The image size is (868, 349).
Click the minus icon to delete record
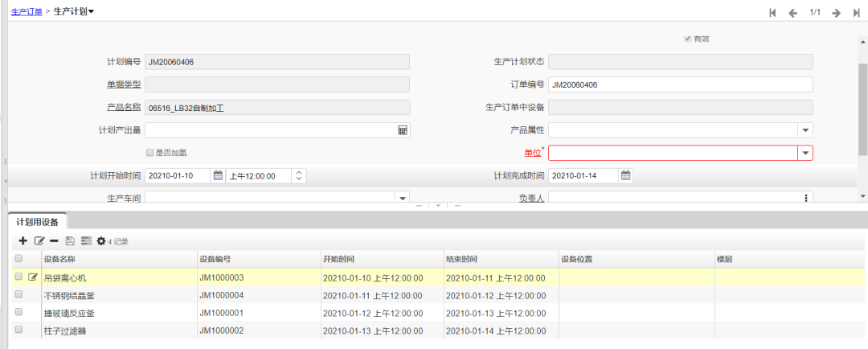(54, 240)
